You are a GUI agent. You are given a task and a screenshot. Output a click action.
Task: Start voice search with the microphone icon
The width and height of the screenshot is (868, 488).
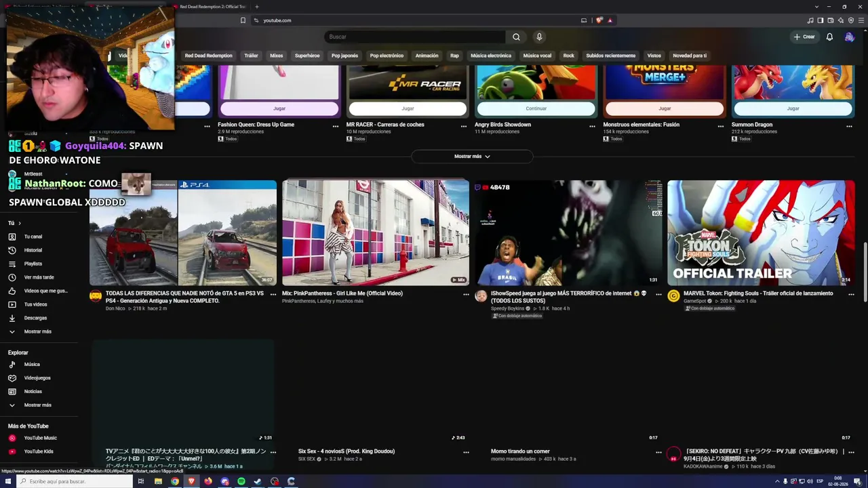(539, 37)
